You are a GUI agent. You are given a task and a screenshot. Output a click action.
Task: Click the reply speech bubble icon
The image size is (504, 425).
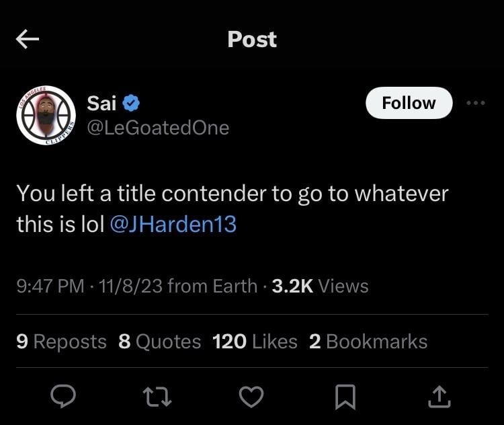pos(64,397)
